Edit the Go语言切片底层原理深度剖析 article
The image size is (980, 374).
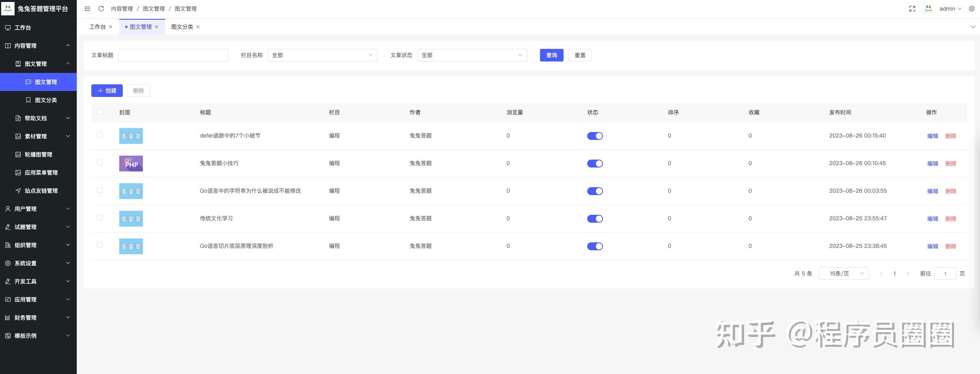(x=932, y=246)
